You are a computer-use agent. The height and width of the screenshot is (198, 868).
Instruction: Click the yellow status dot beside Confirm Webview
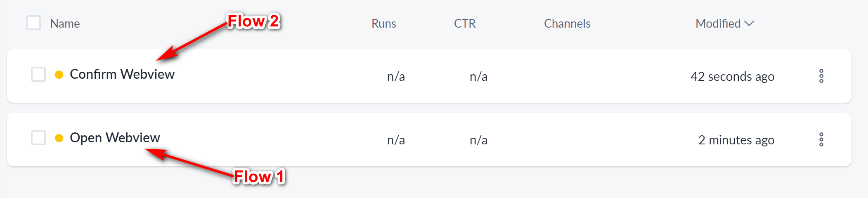pos(59,75)
